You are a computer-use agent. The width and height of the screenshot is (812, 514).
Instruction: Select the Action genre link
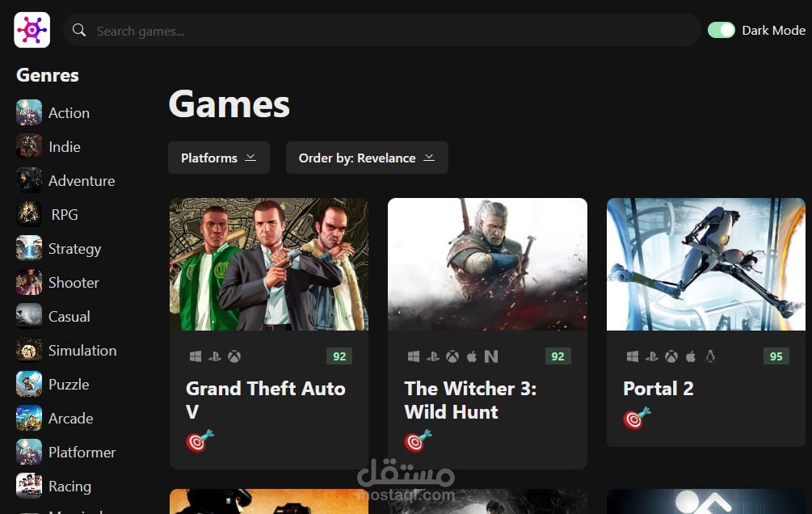tap(69, 113)
